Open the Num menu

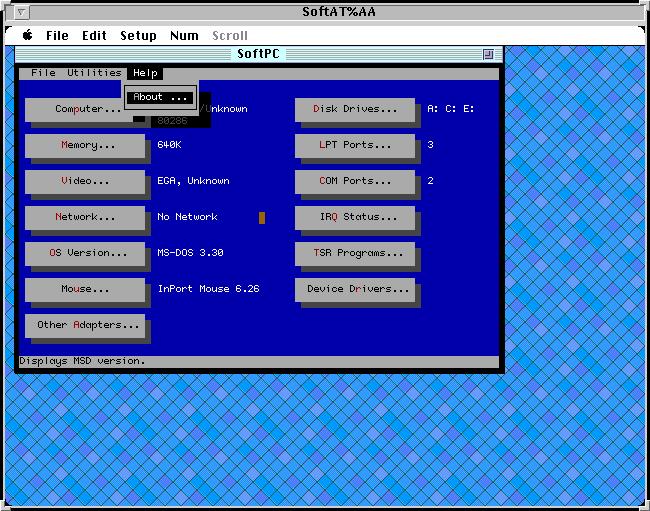[184, 35]
